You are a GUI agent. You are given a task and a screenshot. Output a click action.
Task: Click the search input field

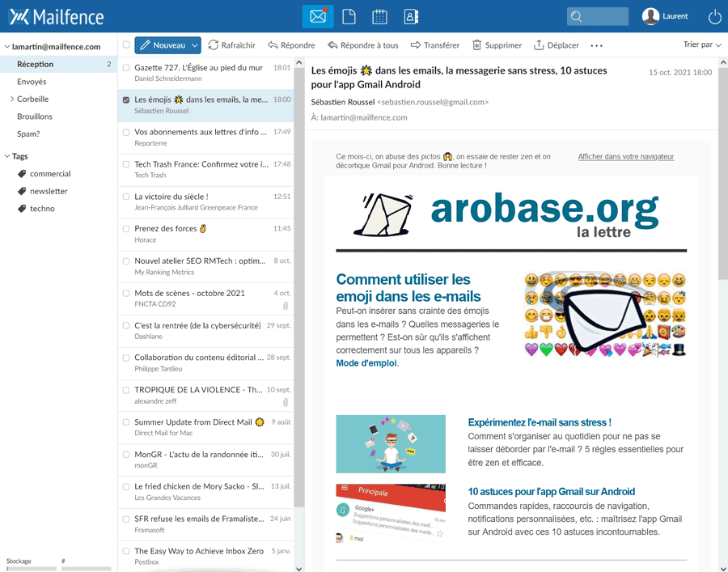tap(598, 17)
